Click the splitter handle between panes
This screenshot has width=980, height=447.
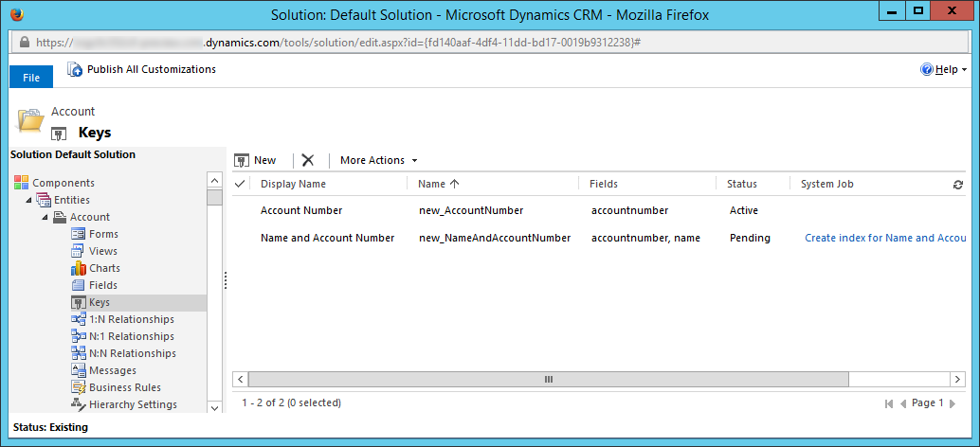point(225,280)
